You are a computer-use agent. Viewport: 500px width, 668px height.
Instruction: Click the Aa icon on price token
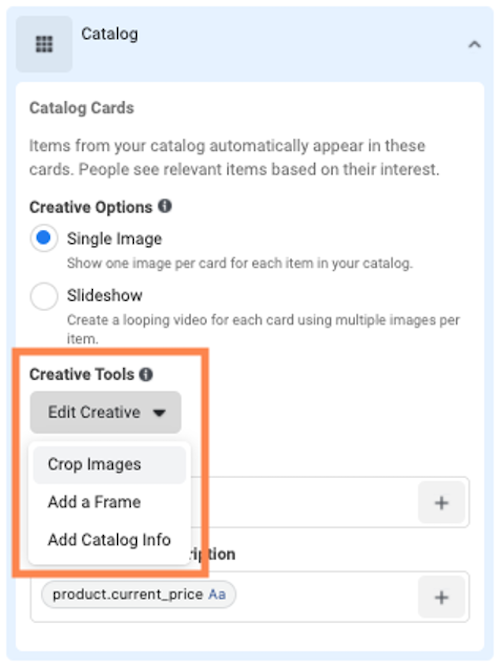point(217,594)
